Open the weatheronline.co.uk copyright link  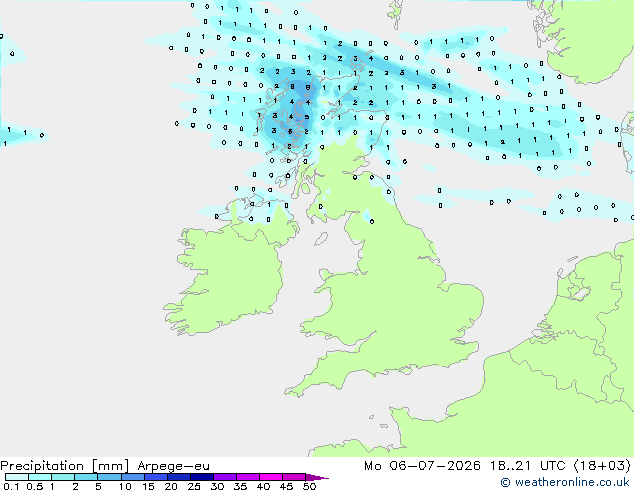(x=564, y=482)
